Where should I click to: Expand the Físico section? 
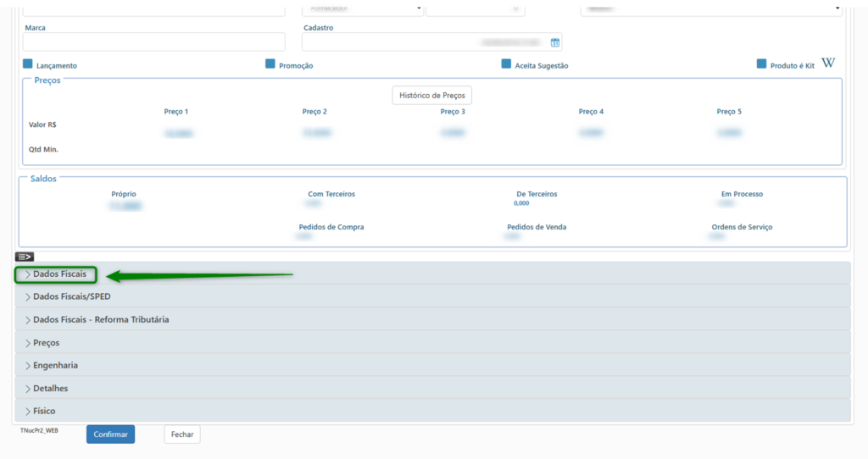pos(44,412)
